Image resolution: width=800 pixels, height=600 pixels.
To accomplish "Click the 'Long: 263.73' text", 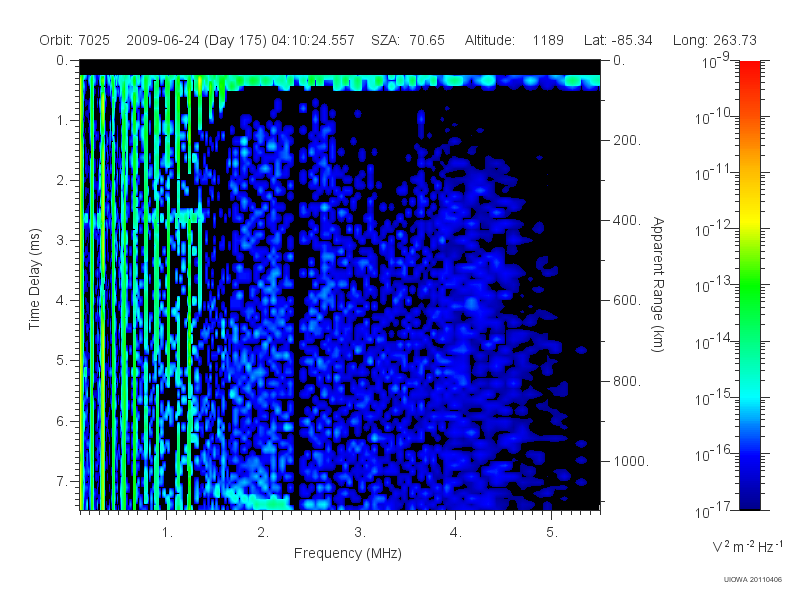I will click(x=714, y=40).
